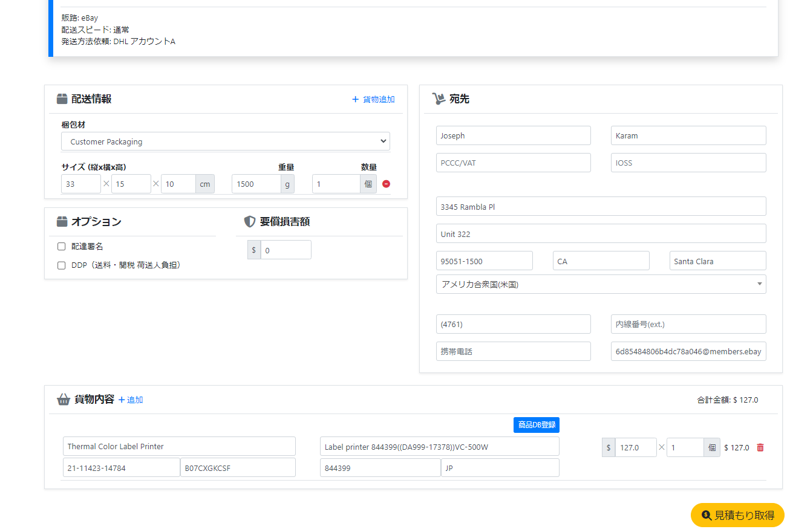This screenshot has height=532, width=790.
Task: Click the hand truck icon beside 宛先
Action: 439,99
